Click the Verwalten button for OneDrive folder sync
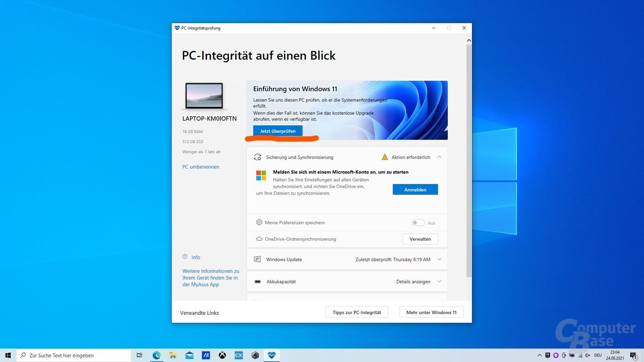Image resolution: width=644 pixels, height=362 pixels. click(420, 239)
